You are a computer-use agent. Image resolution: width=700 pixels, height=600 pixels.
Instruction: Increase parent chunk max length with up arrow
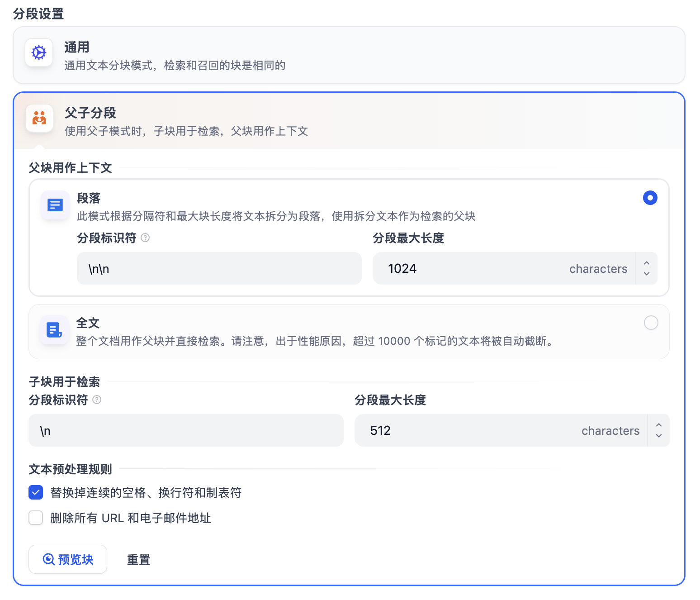pyautogui.click(x=647, y=263)
